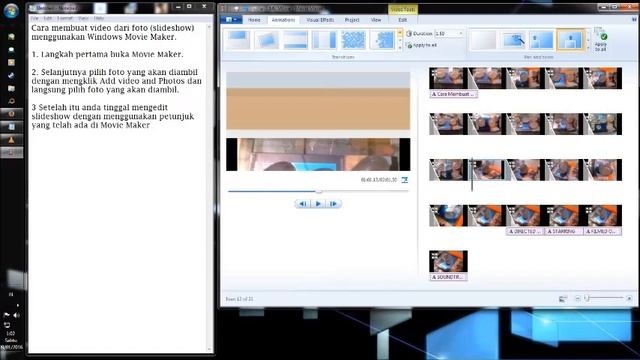Screen dimensions: 640x360
Task: Select the Animations ribbon tab
Action: [x=283, y=20]
